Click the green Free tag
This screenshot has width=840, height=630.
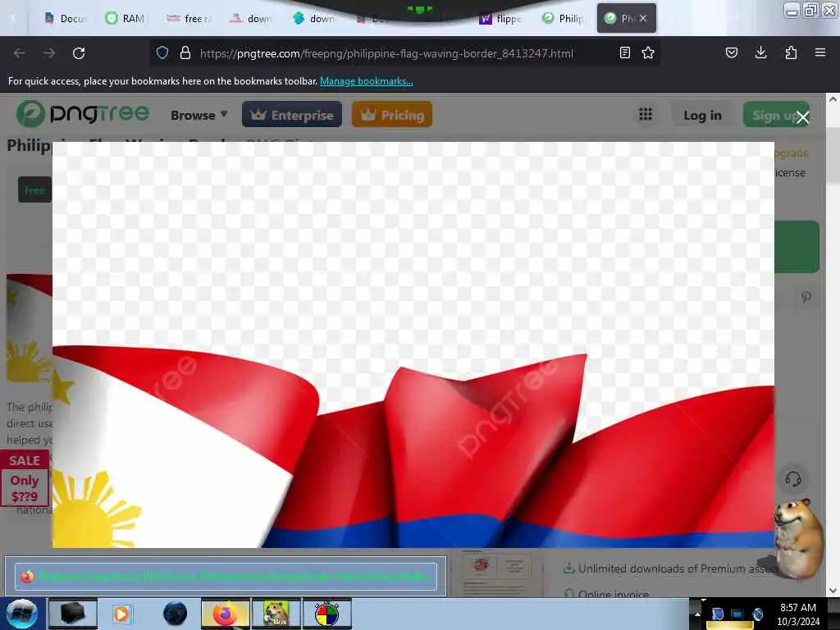34,189
